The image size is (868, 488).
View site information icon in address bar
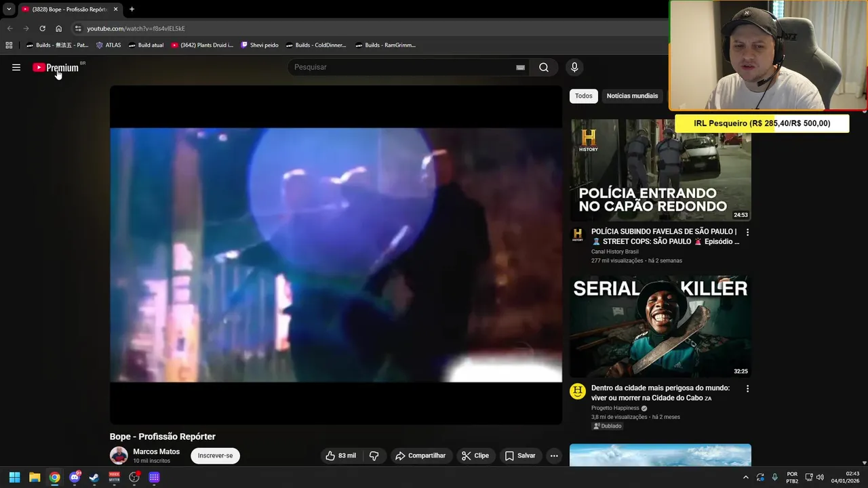78,28
